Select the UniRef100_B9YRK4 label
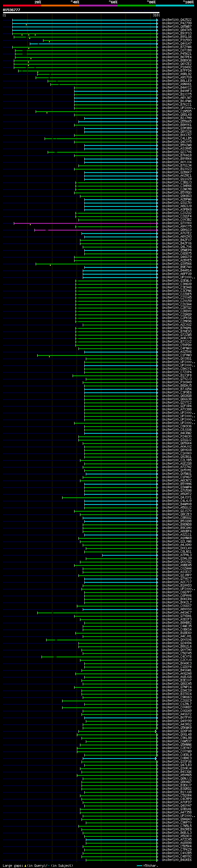This screenshot has width=197, height=868. click(x=176, y=159)
